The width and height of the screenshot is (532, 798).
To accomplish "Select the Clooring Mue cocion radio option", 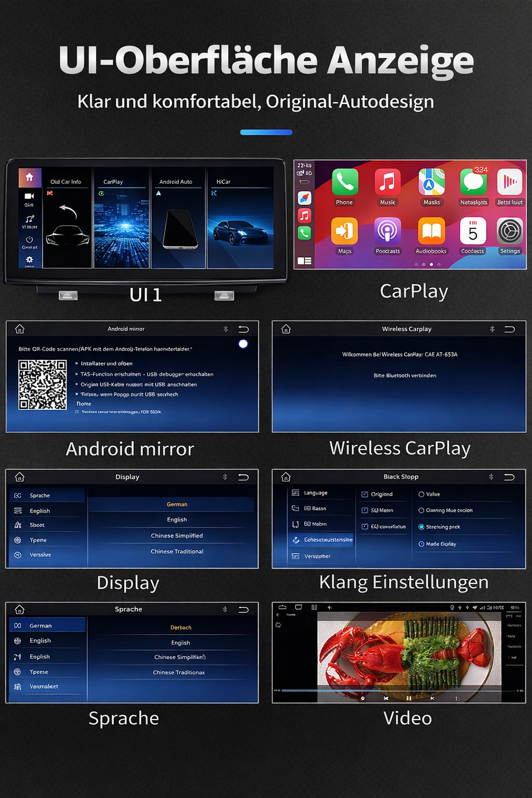I will pyautogui.click(x=421, y=510).
